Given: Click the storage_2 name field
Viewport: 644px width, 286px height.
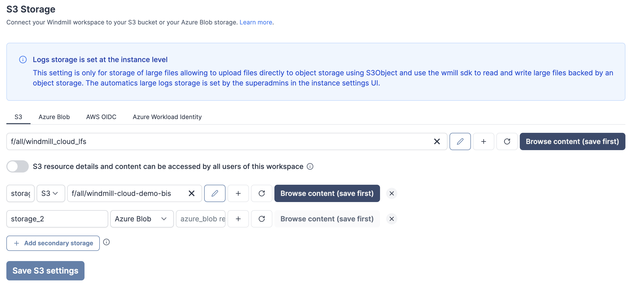Looking at the screenshot, I should tap(57, 219).
